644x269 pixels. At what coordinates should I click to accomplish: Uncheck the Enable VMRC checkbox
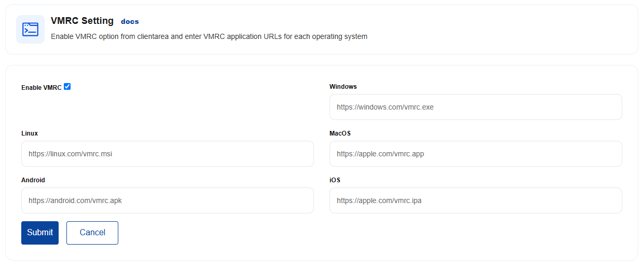67,87
